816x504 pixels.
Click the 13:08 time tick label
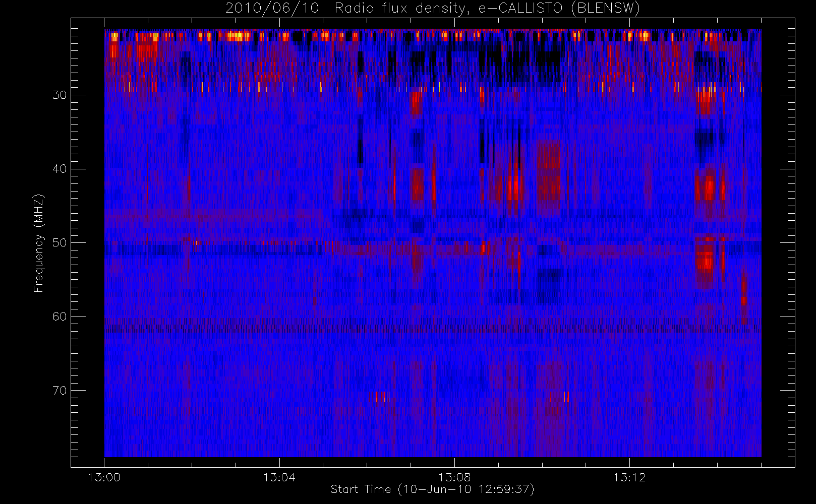[x=454, y=477]
